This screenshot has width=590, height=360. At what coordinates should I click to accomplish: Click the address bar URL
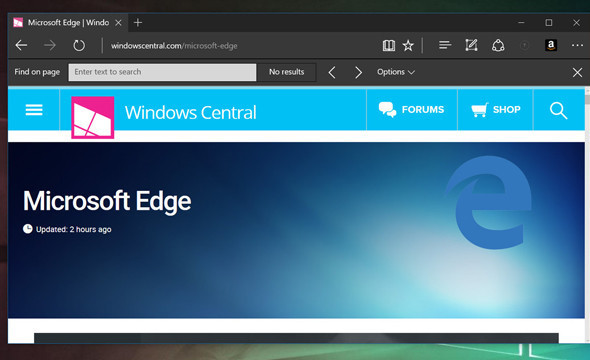(x=174, y=46)
